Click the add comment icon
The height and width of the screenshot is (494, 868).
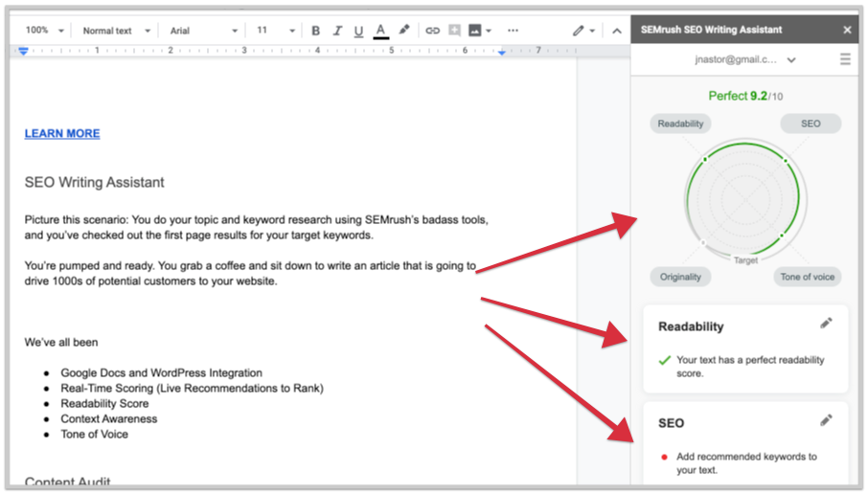coord(454,30)
